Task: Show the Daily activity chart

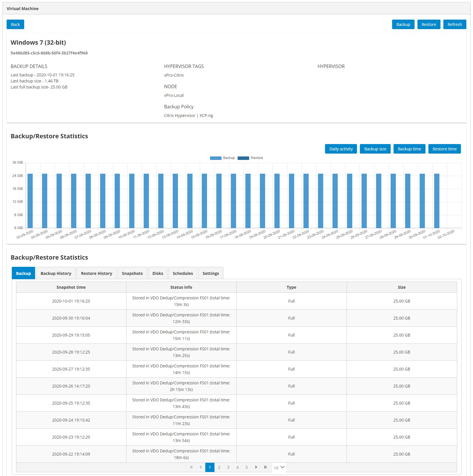Action: point(341,149)
